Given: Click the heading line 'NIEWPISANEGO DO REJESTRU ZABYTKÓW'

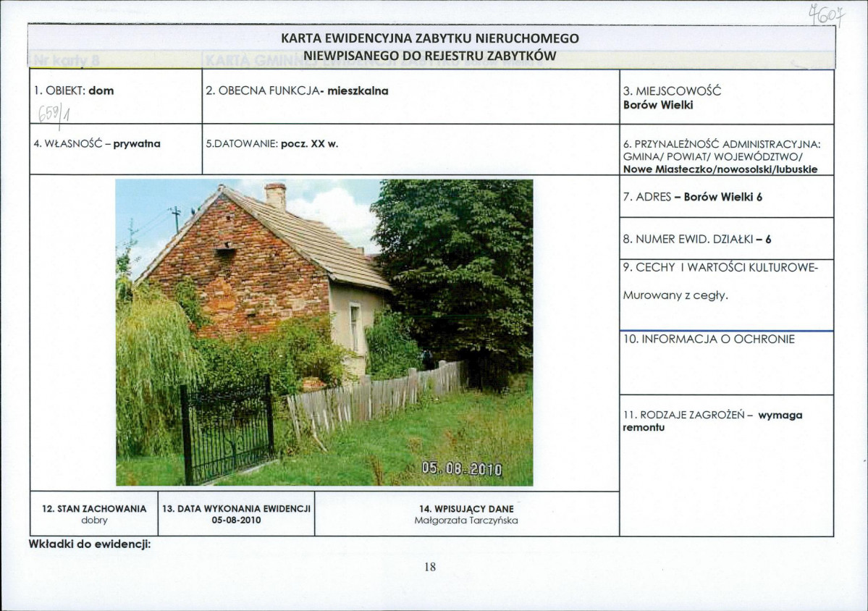Looking at the screenshot, I should (x=429, y=56).
